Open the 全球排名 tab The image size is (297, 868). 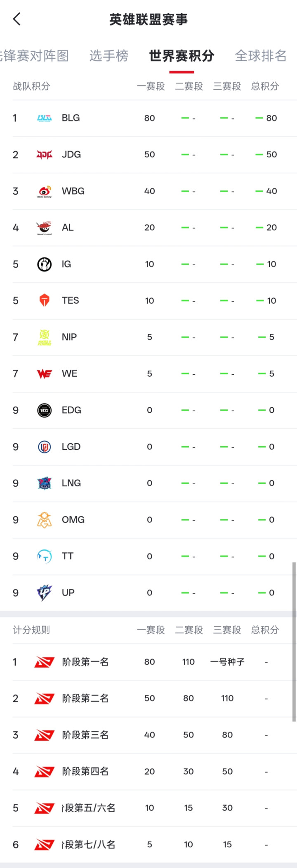point(261,56)
